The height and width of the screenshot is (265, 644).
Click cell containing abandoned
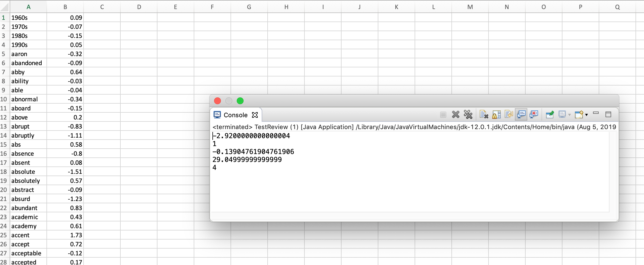click(x=28, y=63)
